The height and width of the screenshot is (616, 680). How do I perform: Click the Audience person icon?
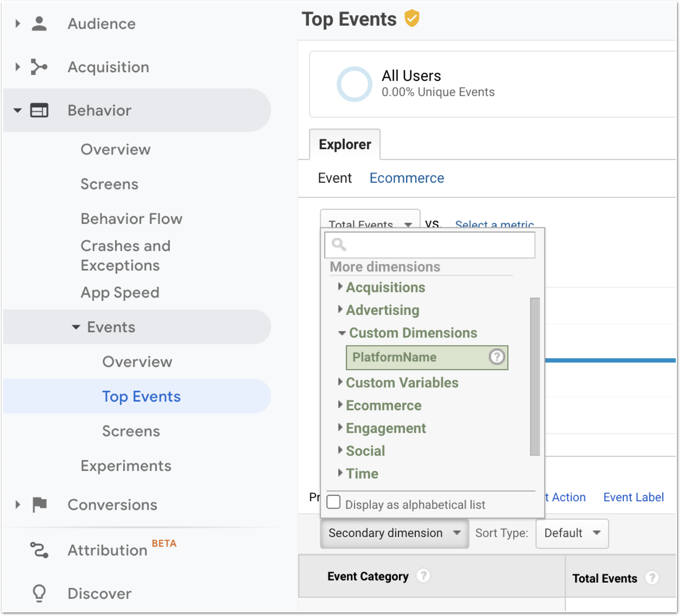click(x=39, y=23)
